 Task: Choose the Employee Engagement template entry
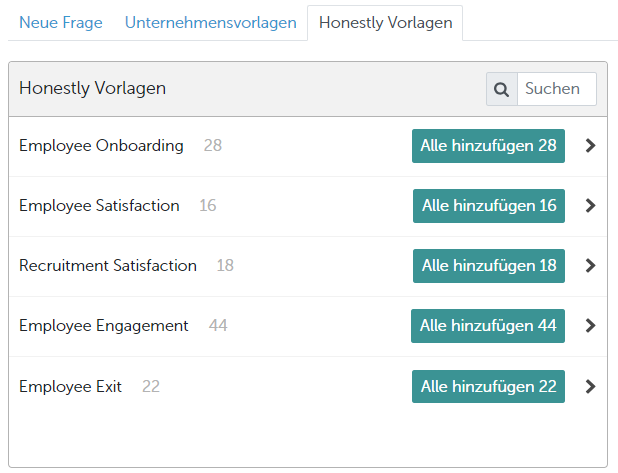(103, 325)
